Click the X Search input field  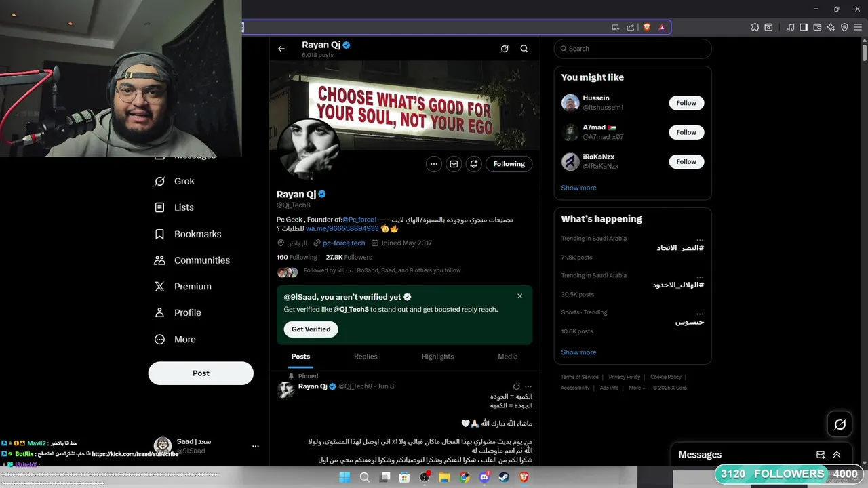633,49
